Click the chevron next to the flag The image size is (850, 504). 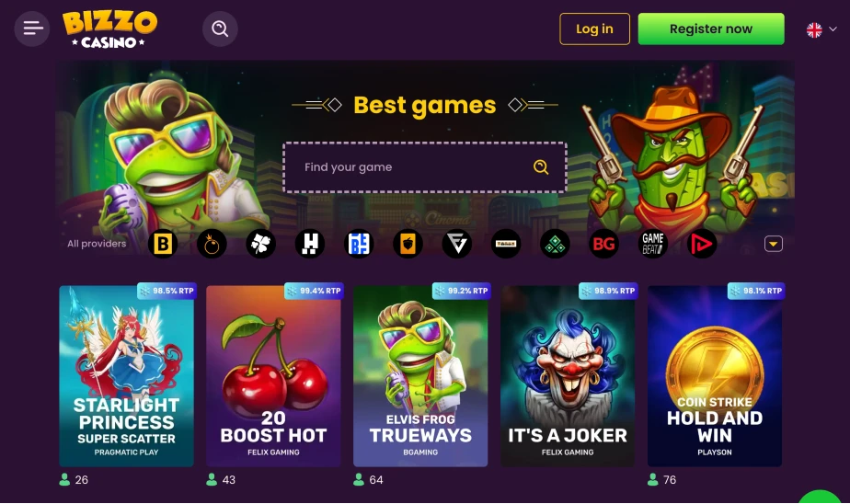(833, 29)
